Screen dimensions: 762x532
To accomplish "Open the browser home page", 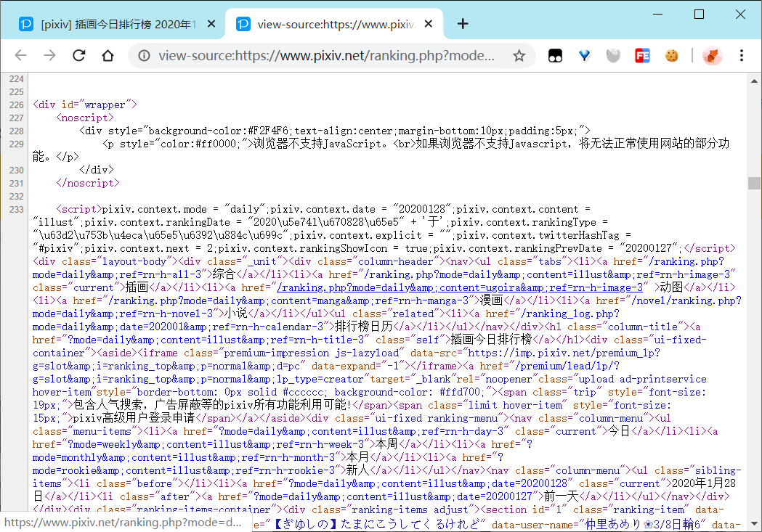I will pyautogui.click(x=108, y=55).
